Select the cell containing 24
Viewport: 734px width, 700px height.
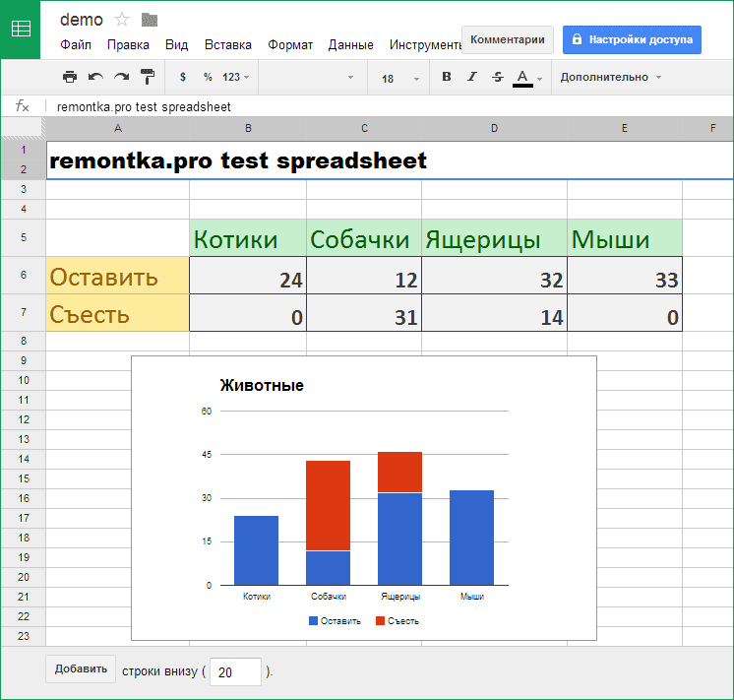(248, 276)
